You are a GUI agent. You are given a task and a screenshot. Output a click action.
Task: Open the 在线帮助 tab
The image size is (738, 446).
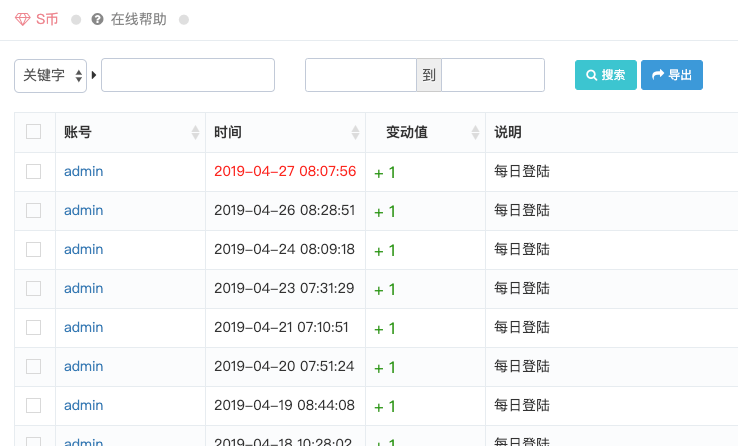click(x=138, y=20)
